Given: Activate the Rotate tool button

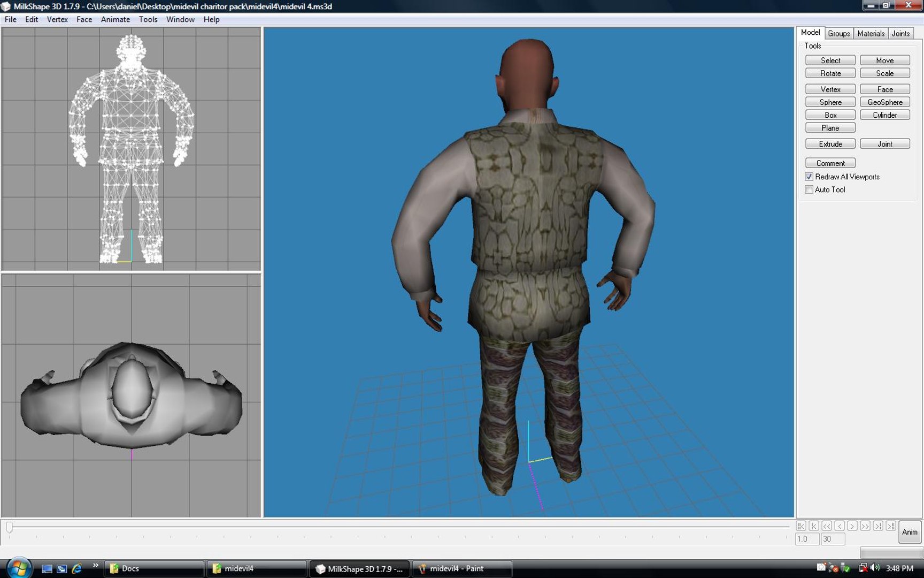Looking at the screenshot, I should (830, 73).
